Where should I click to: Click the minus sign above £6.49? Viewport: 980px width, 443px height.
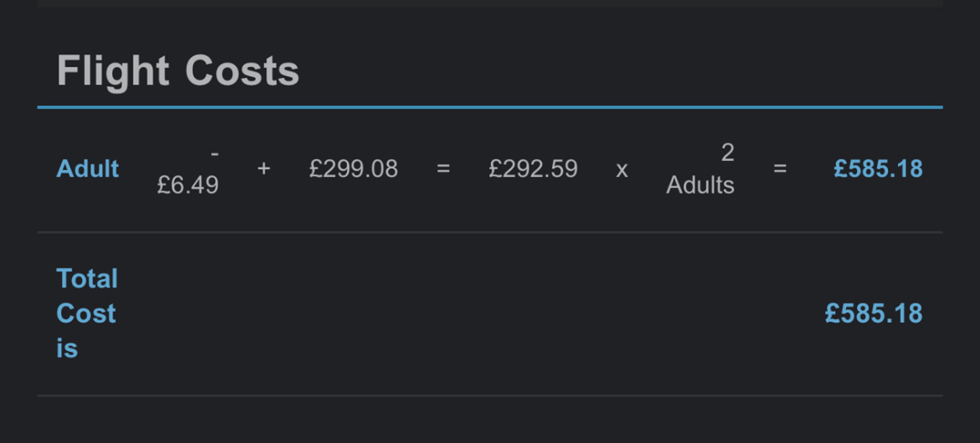[215, 154]
